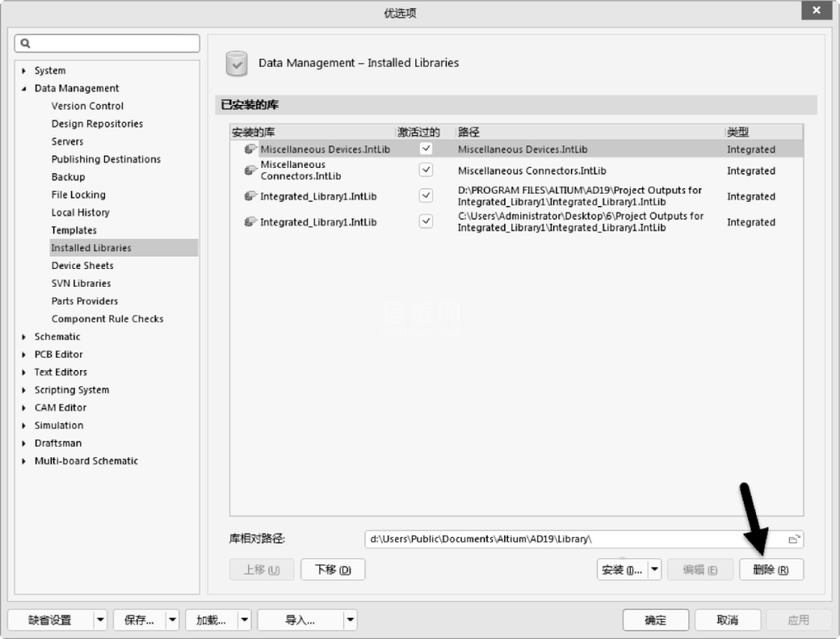
Task: Uncheck the Miscellaneous Devices.IntLib activated checkbox
Action: 425,148
